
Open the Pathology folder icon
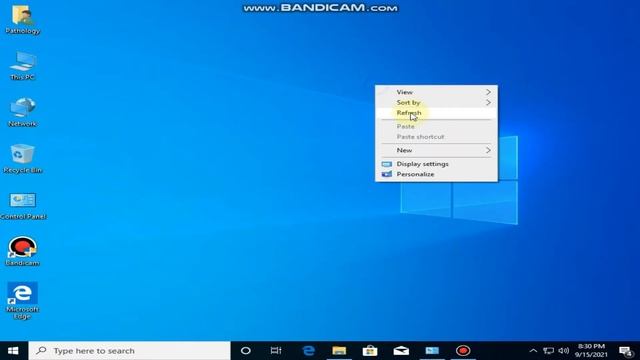[22, 19]
